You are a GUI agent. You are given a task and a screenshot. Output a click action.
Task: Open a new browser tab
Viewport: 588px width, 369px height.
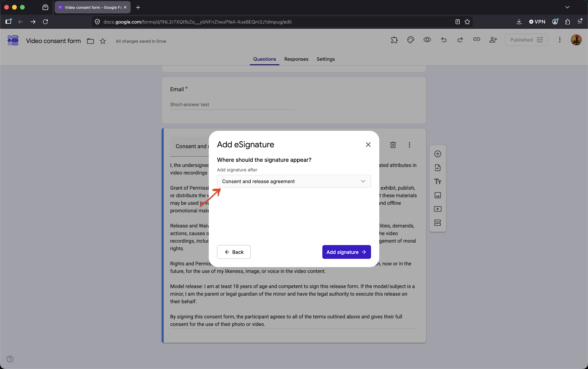[138, 7]
